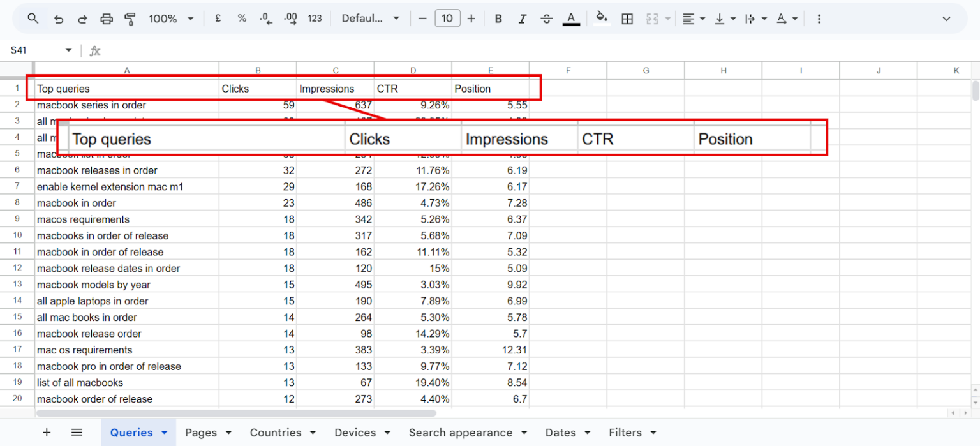
Task: Toggle italic formatting
Action: click(523, 19)
